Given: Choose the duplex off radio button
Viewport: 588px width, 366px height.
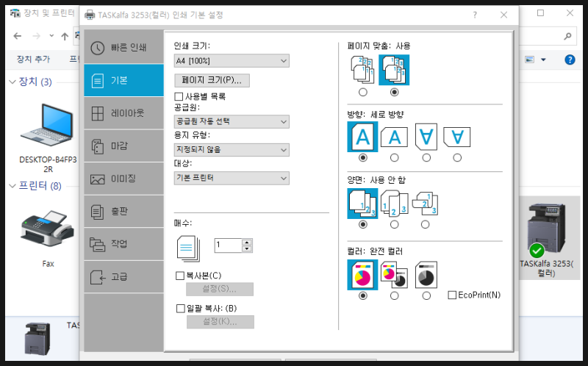Looking at the screenshot, I should (362, 224).
